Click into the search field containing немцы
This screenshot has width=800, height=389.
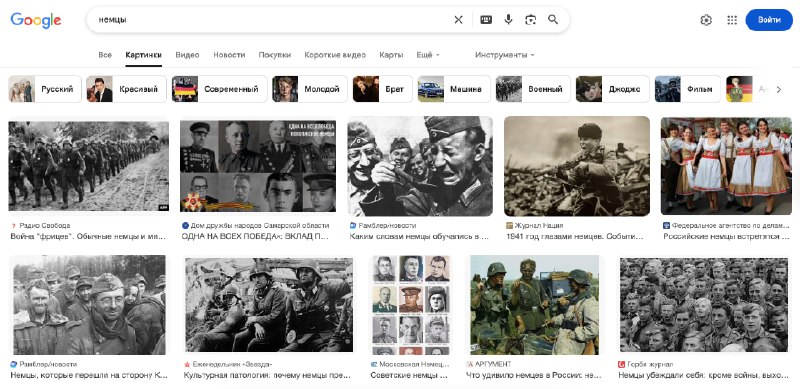pos(270,20)
